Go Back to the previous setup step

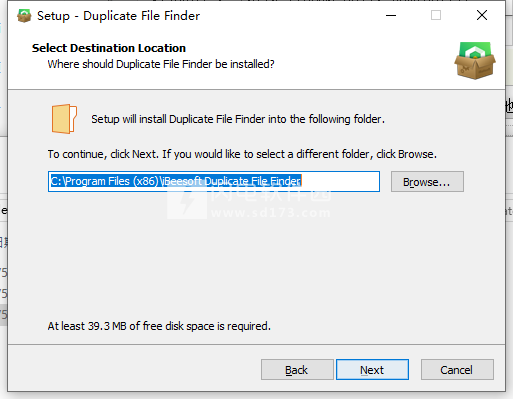click(x=297, y=370)
